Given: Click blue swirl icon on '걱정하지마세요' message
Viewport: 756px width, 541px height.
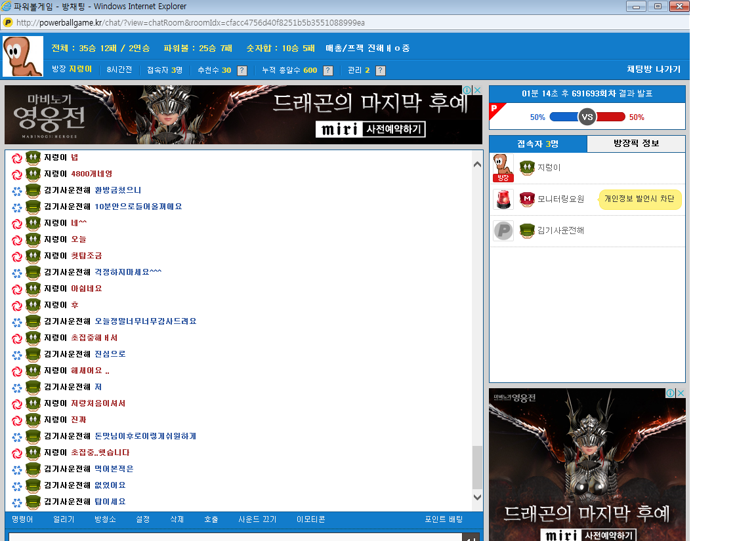Looking at the screenshot, I should click(x=17, y=273).
